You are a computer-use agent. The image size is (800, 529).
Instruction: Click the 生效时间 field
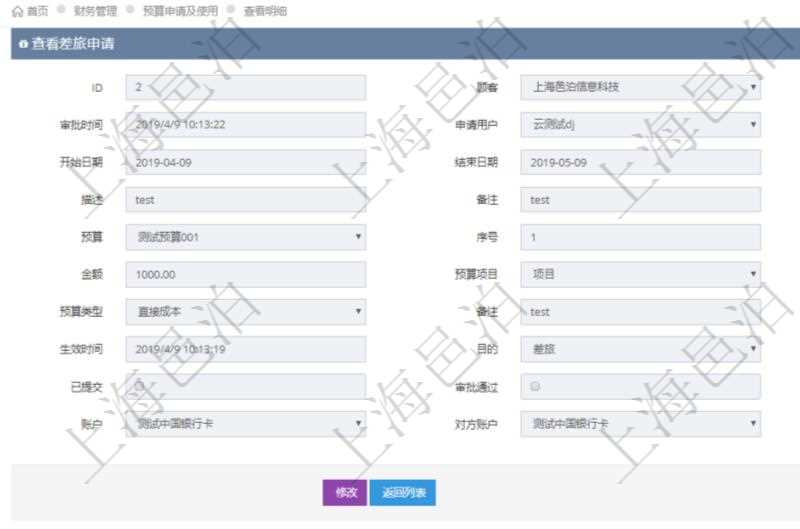tap(245, 349)
